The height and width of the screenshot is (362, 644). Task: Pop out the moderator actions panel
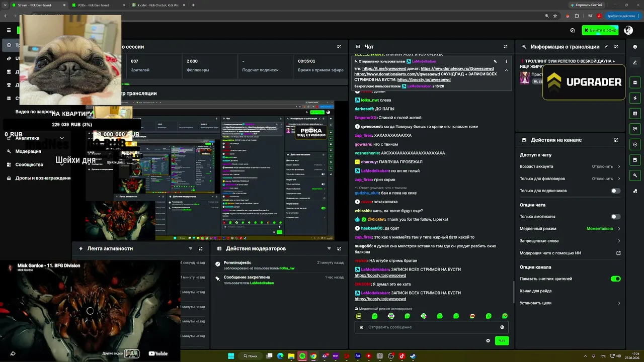point(339,248)
